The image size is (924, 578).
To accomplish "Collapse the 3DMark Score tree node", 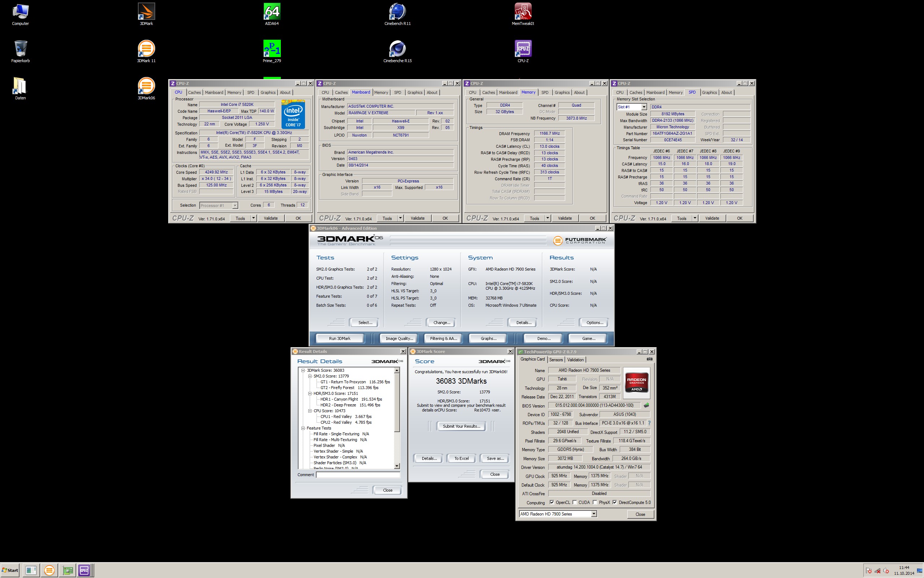I will (303, 370).
